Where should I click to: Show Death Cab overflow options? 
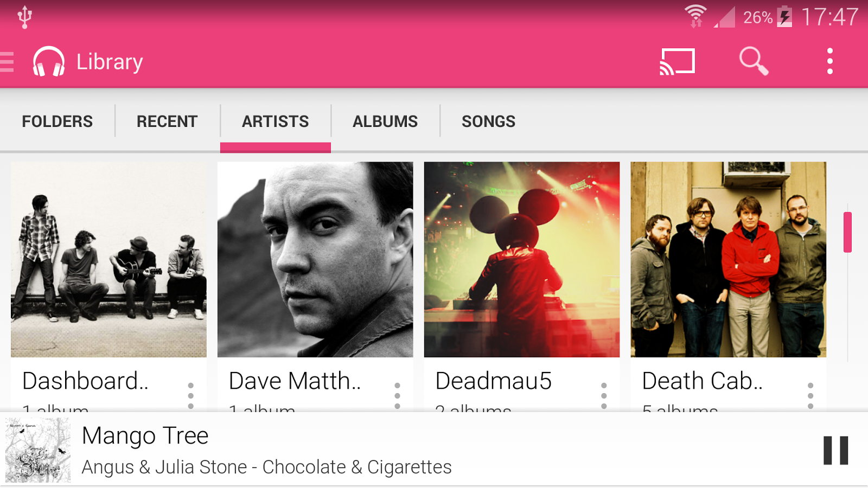[x=810, y=395]
